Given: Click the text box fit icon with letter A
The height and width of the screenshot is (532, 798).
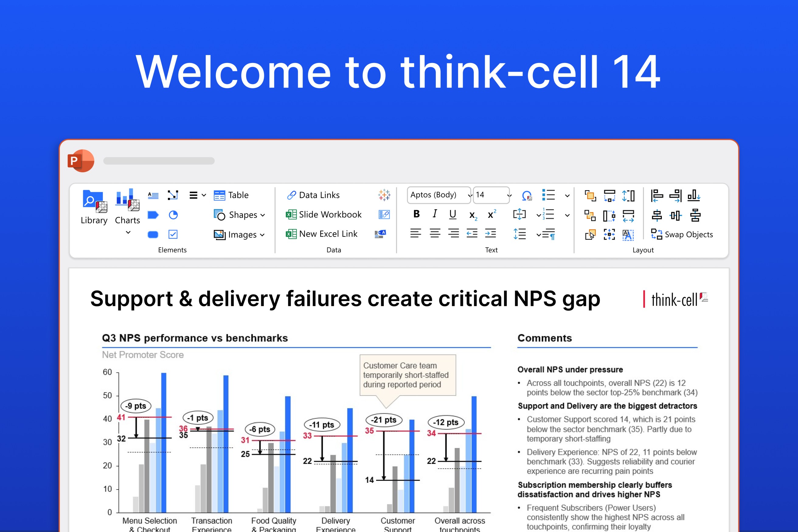Looking at the screenshot, I should pos(628,235).
